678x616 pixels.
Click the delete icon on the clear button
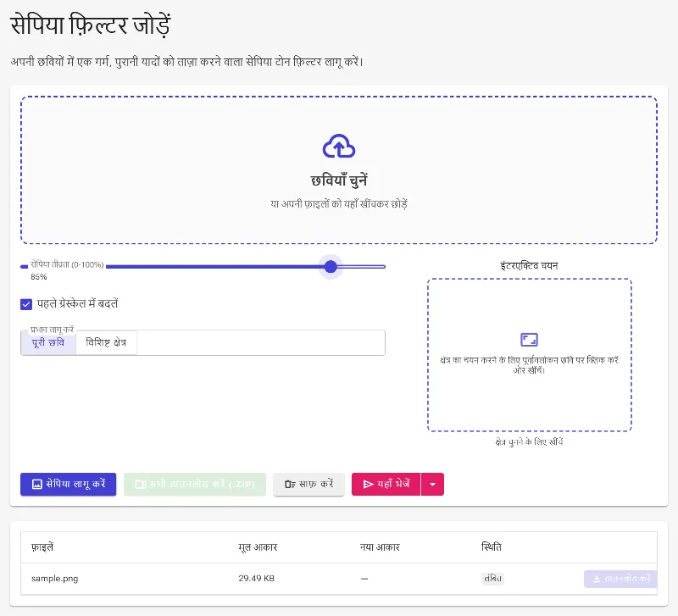[x=290, y=484]
